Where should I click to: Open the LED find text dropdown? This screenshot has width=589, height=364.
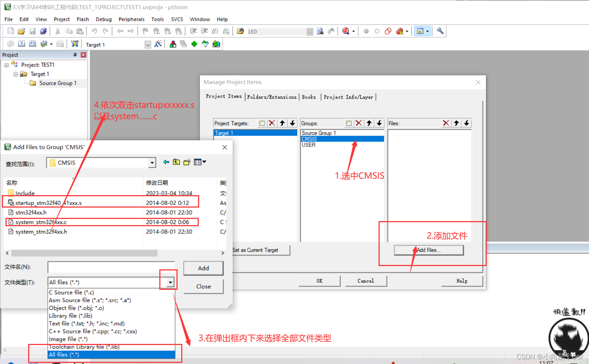point(310,31)
